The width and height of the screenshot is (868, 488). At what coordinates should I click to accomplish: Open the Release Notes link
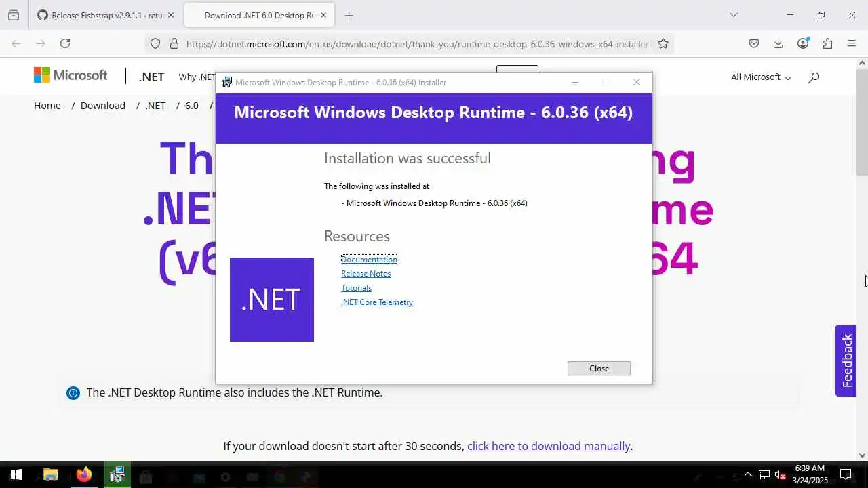(366, 273)
